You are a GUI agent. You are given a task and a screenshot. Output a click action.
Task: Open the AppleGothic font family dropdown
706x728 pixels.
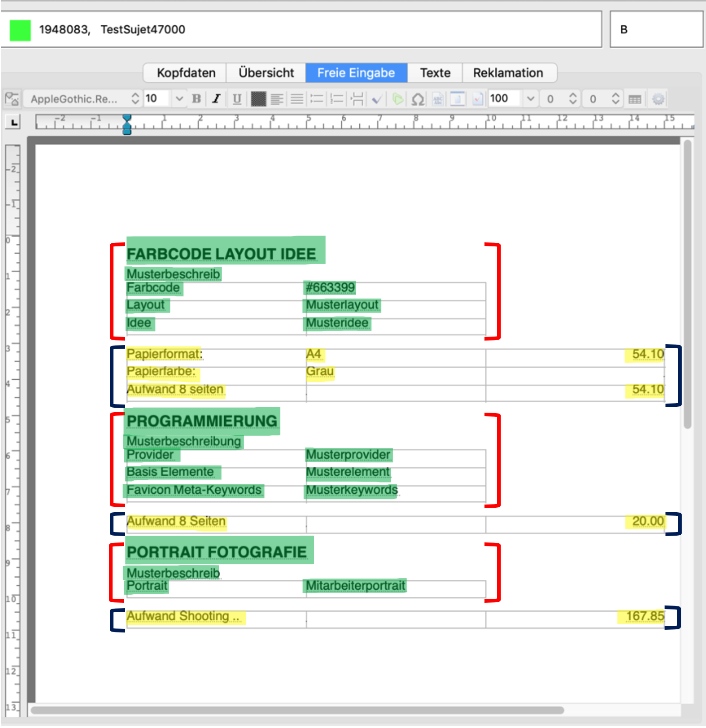pyautogui.click(x=84, y=99)
